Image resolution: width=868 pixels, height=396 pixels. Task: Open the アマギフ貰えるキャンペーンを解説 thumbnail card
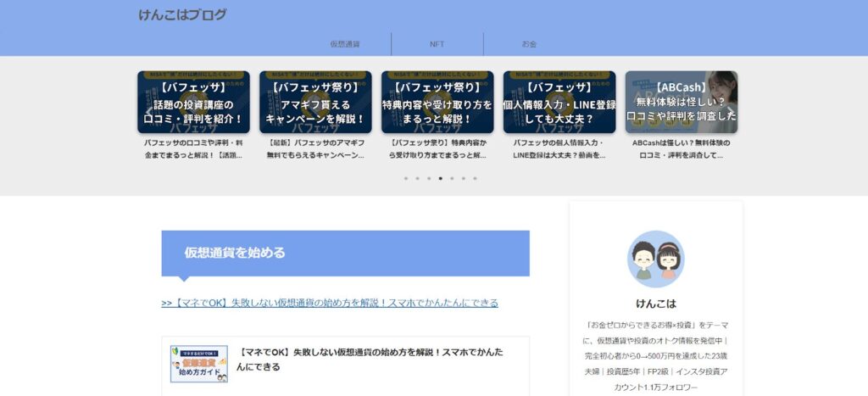coord(315,102)
